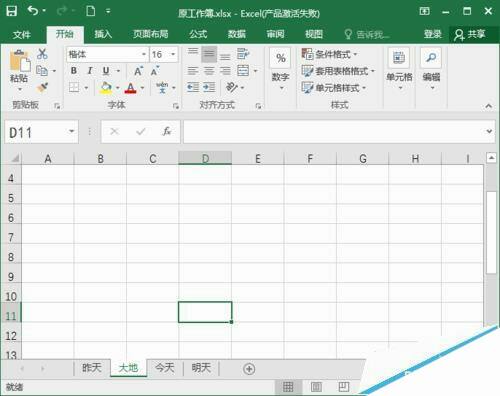Expand the Name Box dropdown arrow
Image resolution: width=500 pixels, height=396 pixels.
pos(71,132)
